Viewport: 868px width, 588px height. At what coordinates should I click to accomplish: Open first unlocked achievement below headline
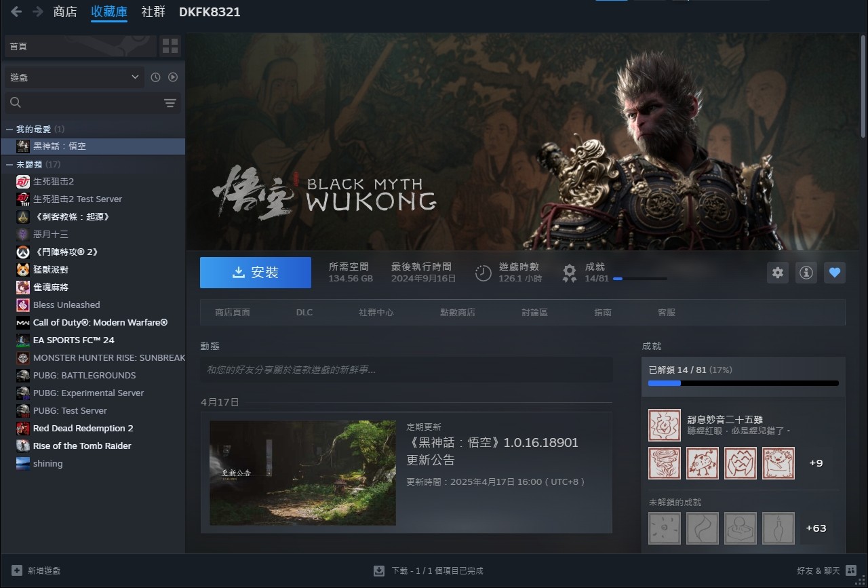(x=665, y=463)
